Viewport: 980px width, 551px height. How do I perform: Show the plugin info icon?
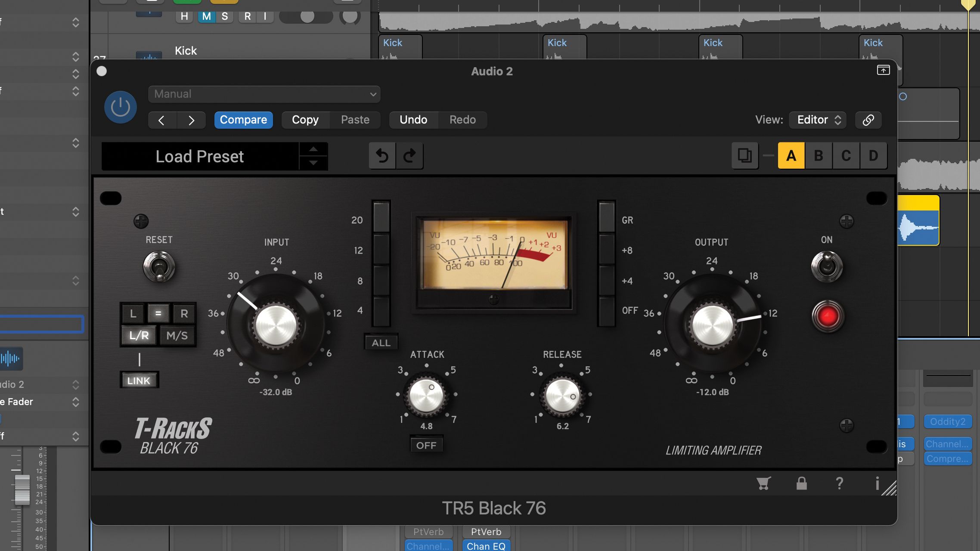coord(877,483)
